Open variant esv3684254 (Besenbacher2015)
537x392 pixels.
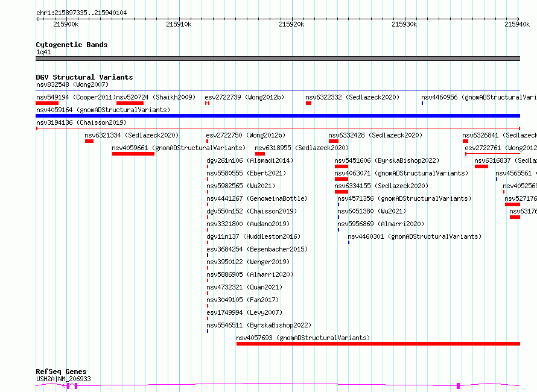pyautogui.click(x=257, y=249)
